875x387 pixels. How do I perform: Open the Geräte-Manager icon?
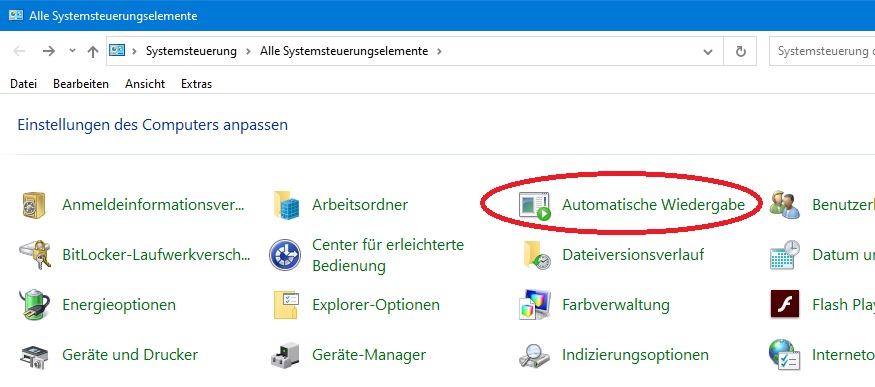286,355
